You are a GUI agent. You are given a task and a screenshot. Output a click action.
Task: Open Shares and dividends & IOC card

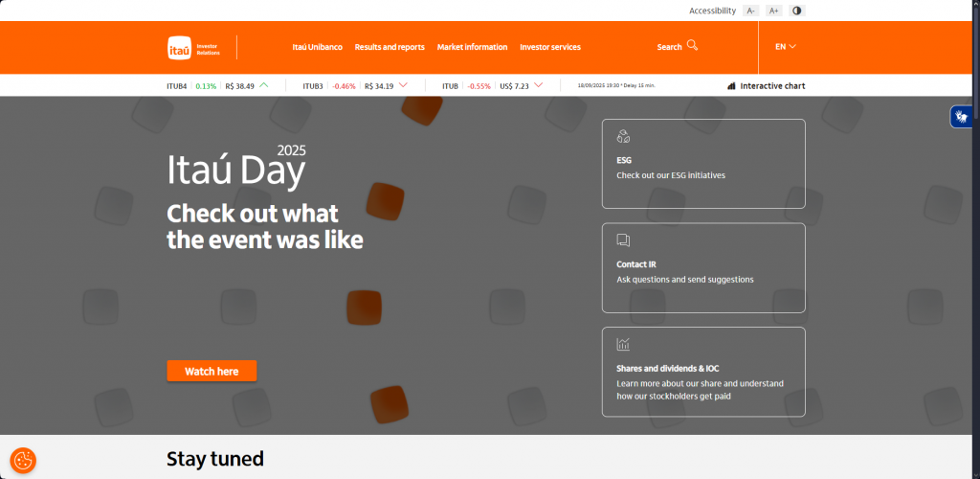[x=703, y=372]
